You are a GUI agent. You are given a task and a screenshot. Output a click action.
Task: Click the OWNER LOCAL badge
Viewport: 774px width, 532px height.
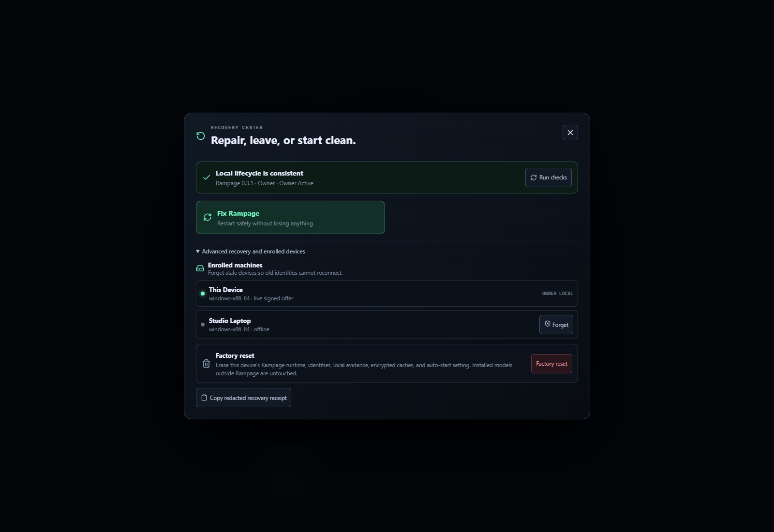coord(557,294)
